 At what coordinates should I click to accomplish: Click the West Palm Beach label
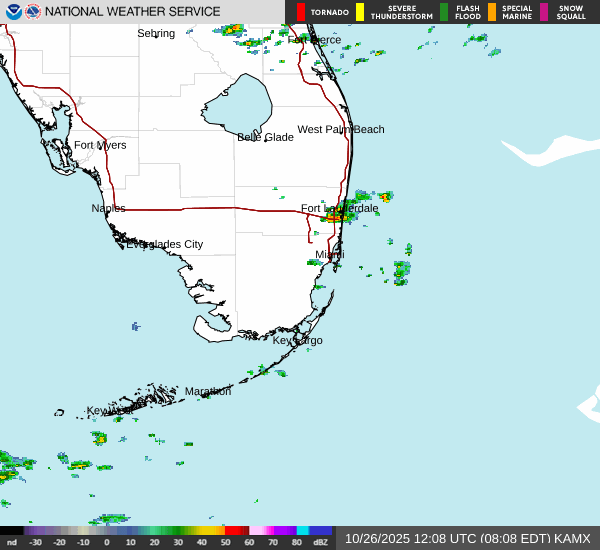[x=340, y=130]
